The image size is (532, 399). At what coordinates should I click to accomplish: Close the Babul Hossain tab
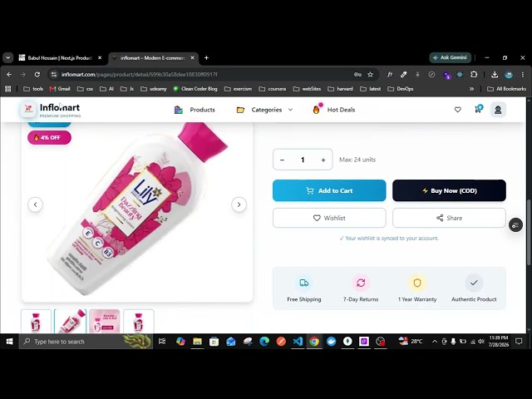click(x=100, y=58)
